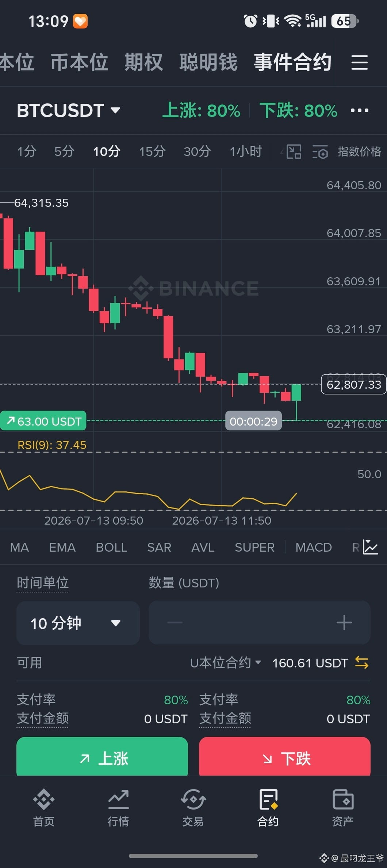The width and height of the screenshot is (387, 868).
Task: Tap the Wi-Fi icon in status bar
Action: click(x=292, y=21)
